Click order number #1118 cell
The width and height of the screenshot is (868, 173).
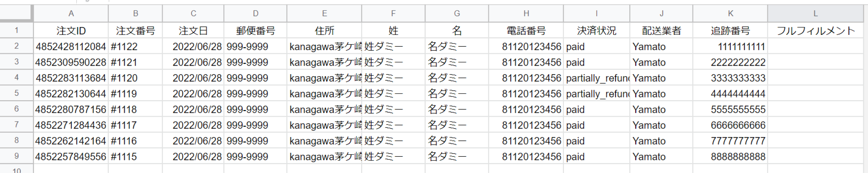tap(135, 109)
